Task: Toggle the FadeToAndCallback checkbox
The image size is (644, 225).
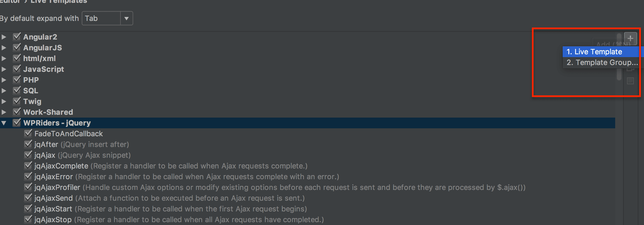Action: (28, 133)
